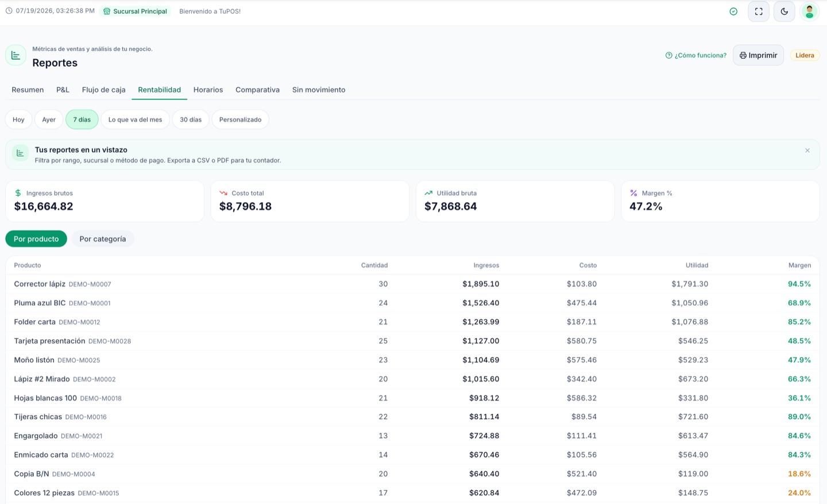827x504 pixels.
Task: Click the Corrector lápiz product row
Action: coord(412,284)
